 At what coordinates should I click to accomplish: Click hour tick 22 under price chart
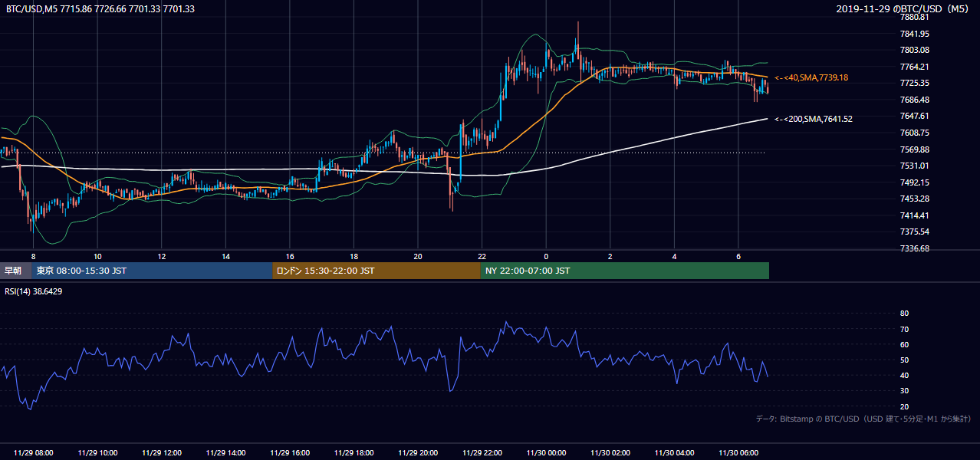click(x=482, y=256)
